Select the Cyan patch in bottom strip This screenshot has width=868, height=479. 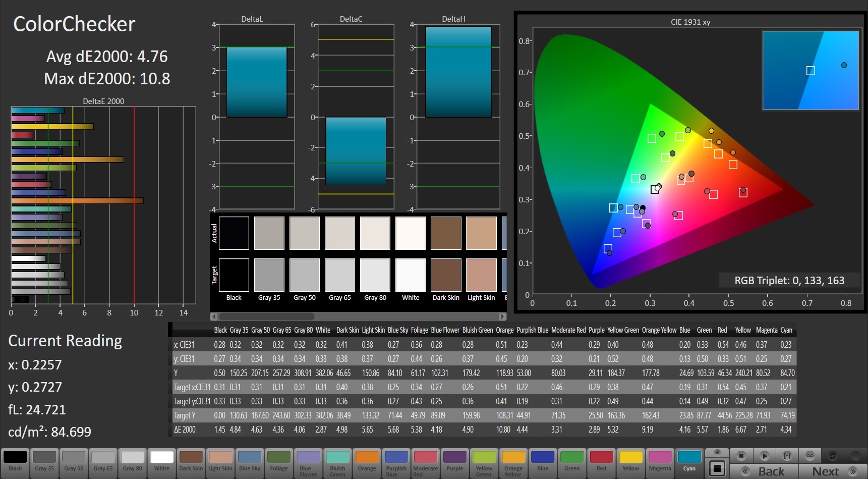(689, 461)
